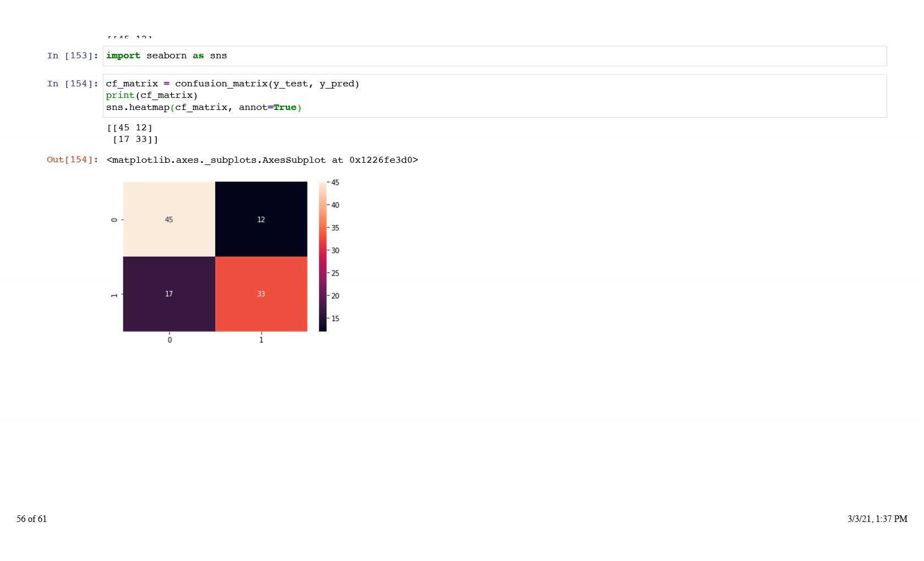Select the Out[154] output prompt

(72, 159)
